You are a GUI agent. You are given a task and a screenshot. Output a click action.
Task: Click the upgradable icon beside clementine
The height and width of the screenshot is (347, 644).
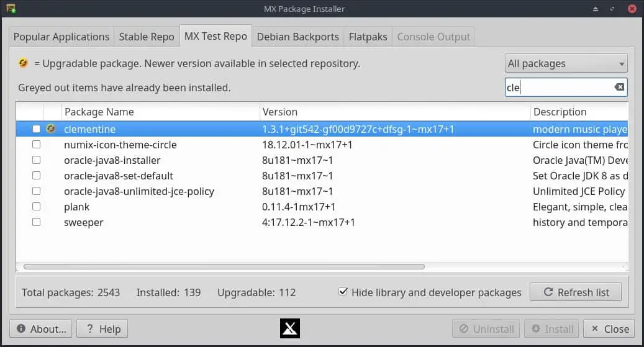coord(50,129)
